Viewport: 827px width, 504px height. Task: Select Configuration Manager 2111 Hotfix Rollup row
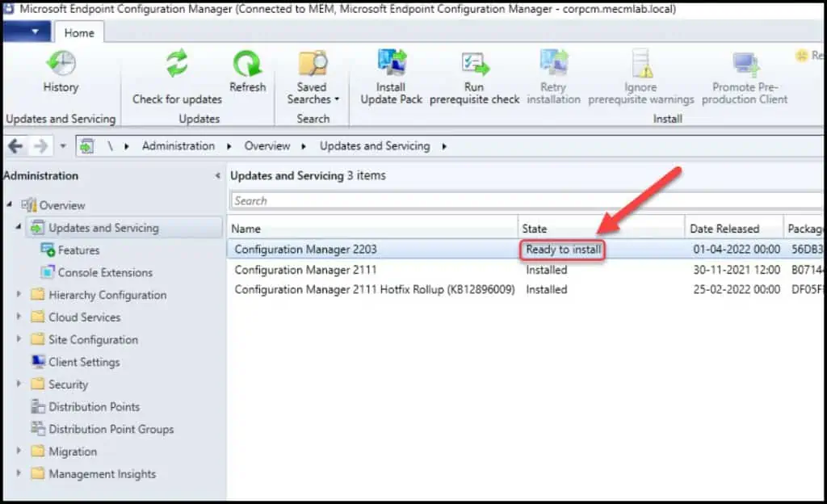point(525,289)
